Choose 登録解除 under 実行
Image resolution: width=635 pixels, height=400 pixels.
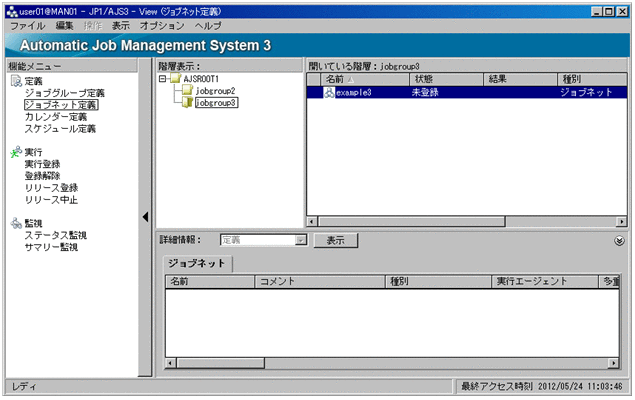click(x=43, y=176)
